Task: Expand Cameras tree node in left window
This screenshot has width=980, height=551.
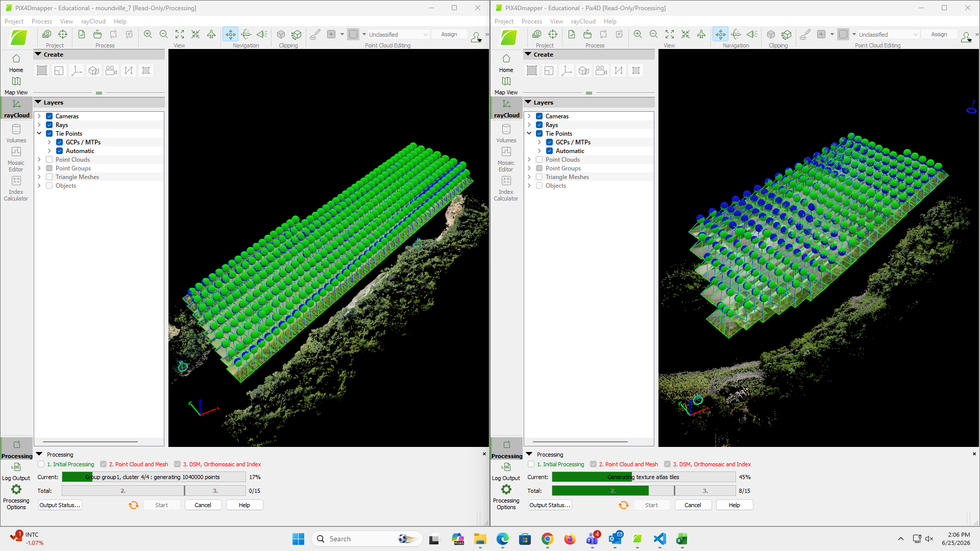Action: pyautogui.click(x=39, y=116)
